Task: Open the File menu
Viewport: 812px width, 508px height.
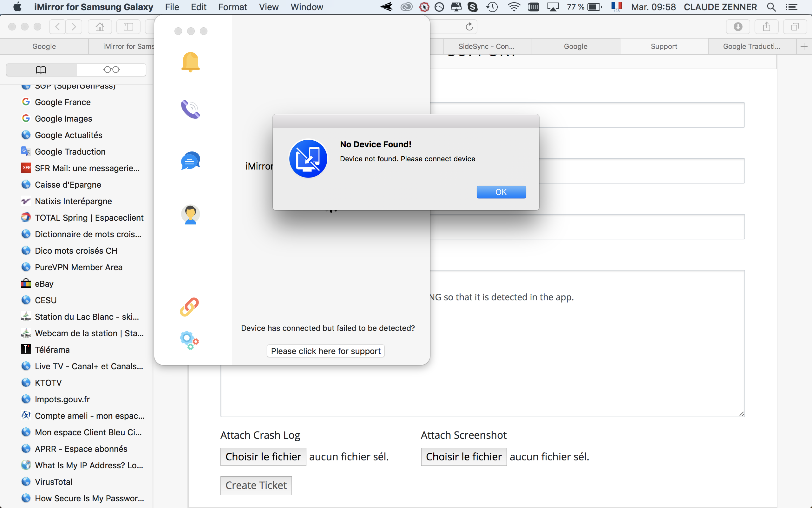Action: coord(172,7)
